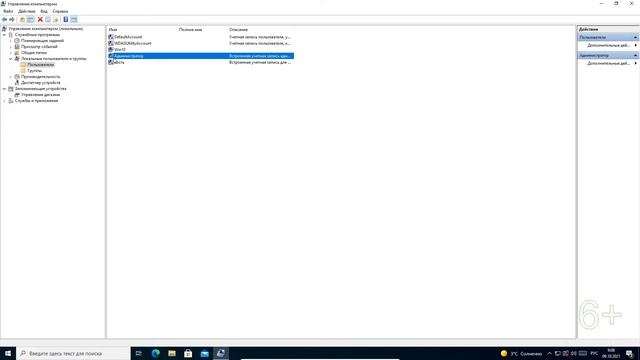Click the Event Viewer icon in the tree

pos(17,47)
